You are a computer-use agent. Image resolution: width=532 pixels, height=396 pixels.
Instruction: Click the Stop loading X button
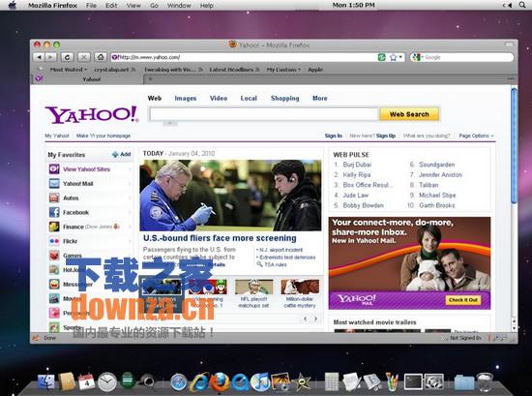(x=84, y=57)
